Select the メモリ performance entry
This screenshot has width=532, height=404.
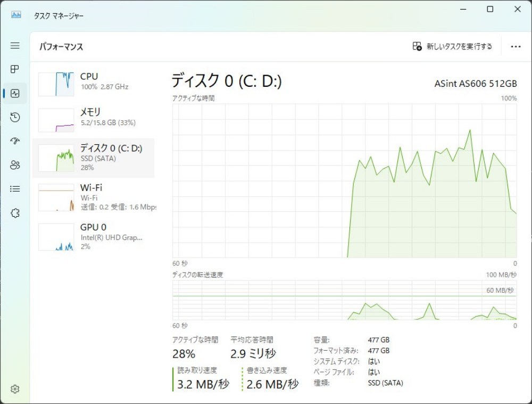pos(93,120)
